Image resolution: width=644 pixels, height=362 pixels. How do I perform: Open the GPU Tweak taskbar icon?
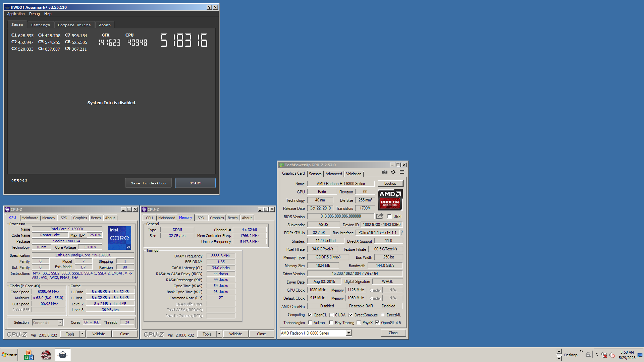point(46,355)
